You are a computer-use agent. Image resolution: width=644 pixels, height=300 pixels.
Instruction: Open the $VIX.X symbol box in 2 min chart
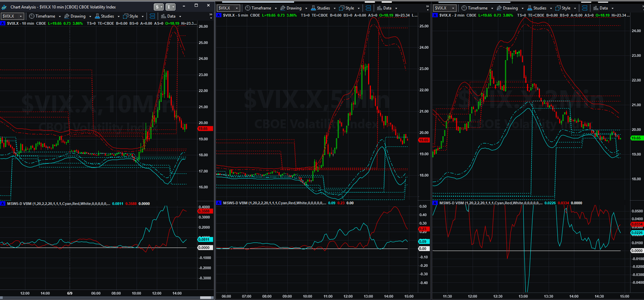point(445,8)
